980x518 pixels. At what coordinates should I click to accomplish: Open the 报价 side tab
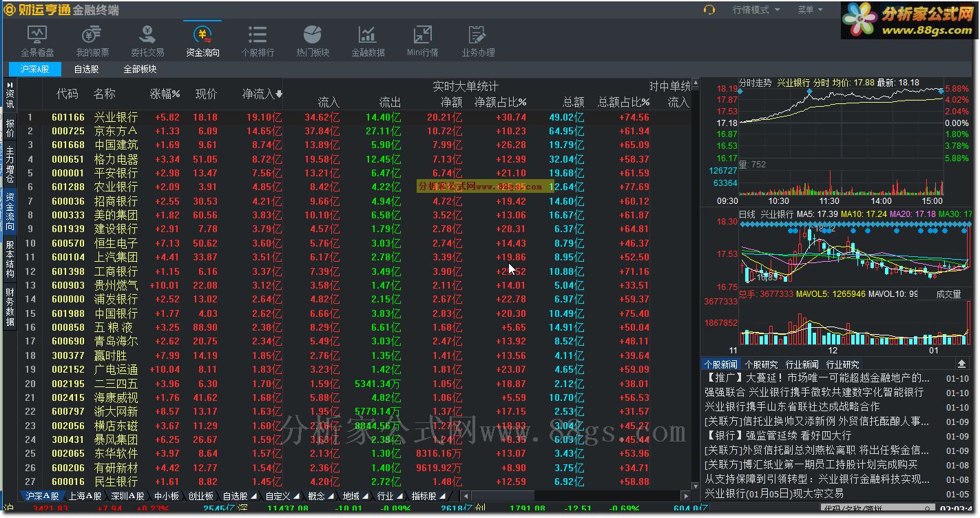pyautogui.click(x=10, y=128)
